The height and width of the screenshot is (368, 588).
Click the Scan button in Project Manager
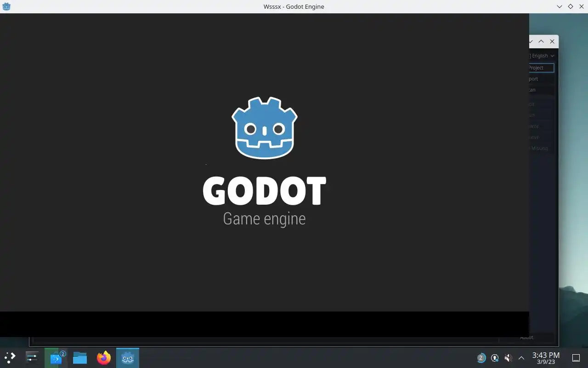tap(542, 90)
